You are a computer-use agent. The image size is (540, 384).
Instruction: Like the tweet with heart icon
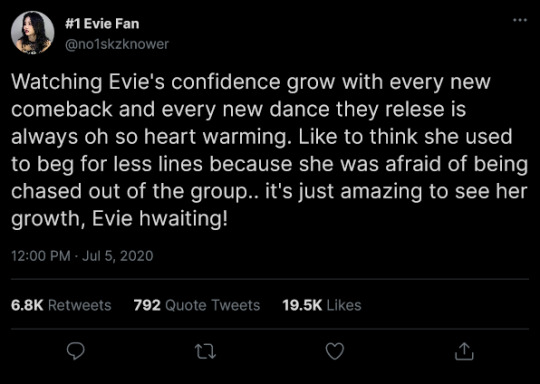[335, 351]
